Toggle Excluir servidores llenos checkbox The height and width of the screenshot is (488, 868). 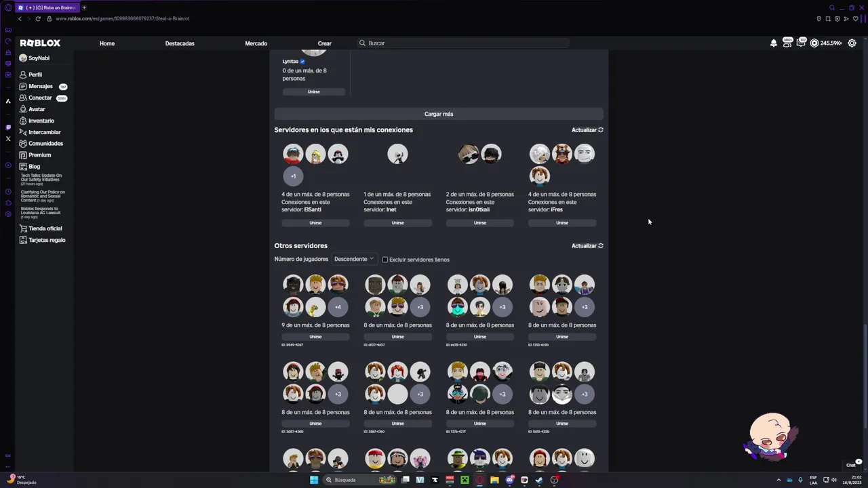tap(385, 260)
